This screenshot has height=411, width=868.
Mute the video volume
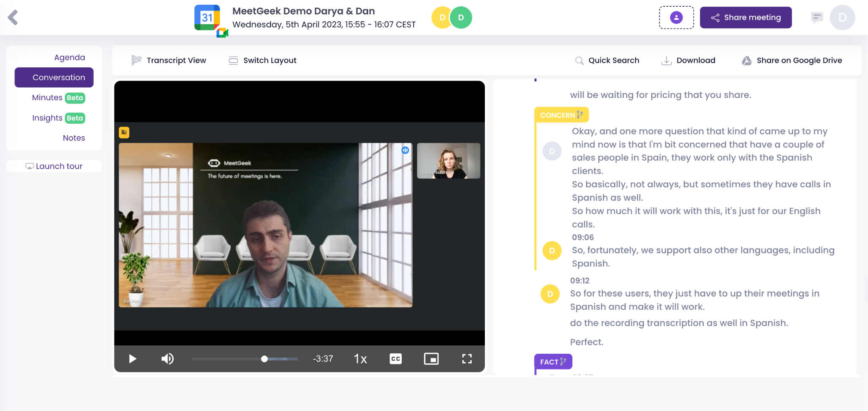167,359
